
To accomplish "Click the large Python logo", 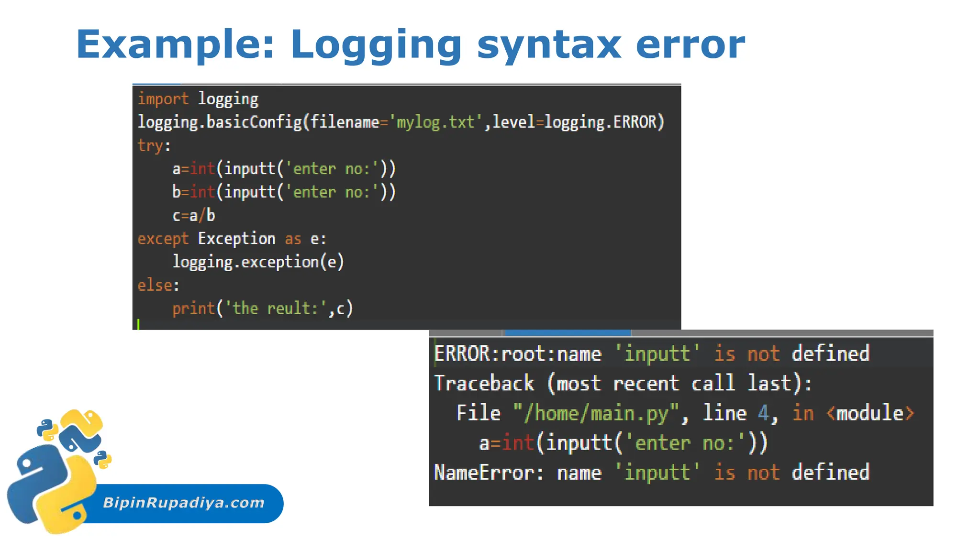I will tap(52, 489).
